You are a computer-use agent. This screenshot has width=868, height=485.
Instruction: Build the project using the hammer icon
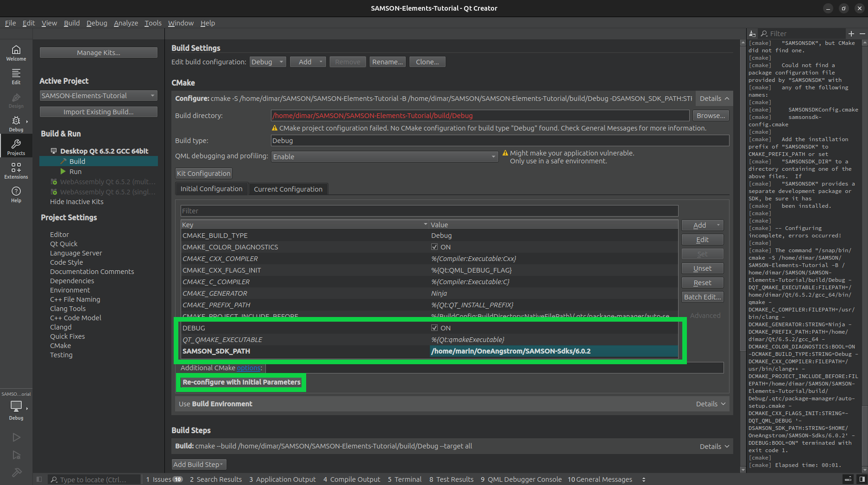(x=16, y=473)
